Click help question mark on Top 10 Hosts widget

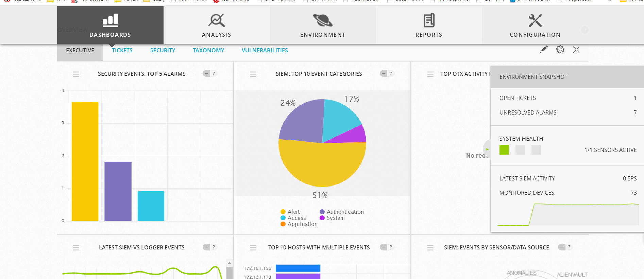[x=391, y=247]
